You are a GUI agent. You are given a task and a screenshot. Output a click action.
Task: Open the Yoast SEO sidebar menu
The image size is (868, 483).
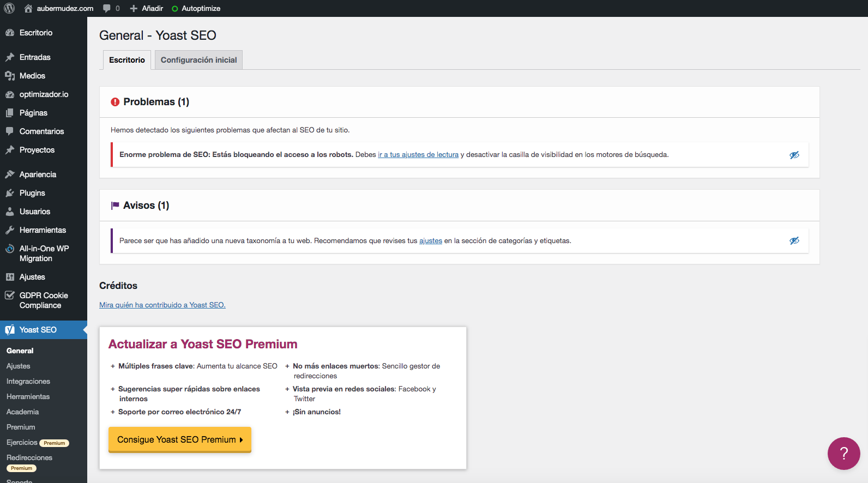click(44, 330)
